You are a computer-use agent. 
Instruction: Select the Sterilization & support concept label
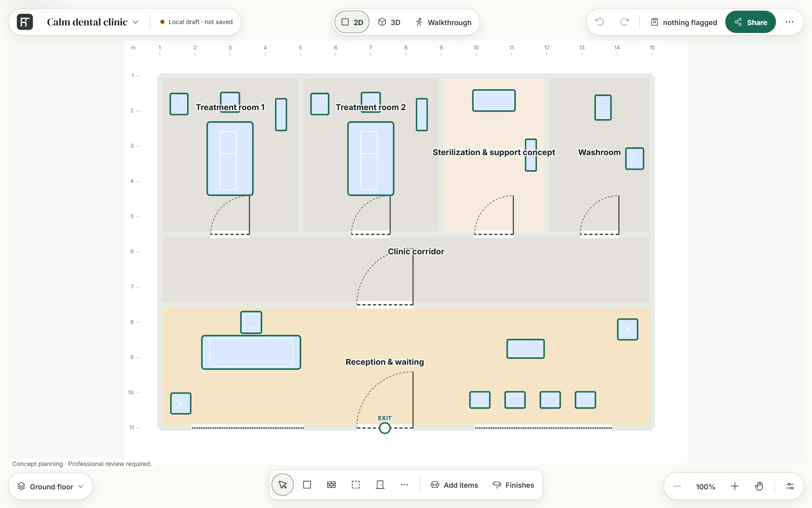pyautogui.click(x=494, y=152)
